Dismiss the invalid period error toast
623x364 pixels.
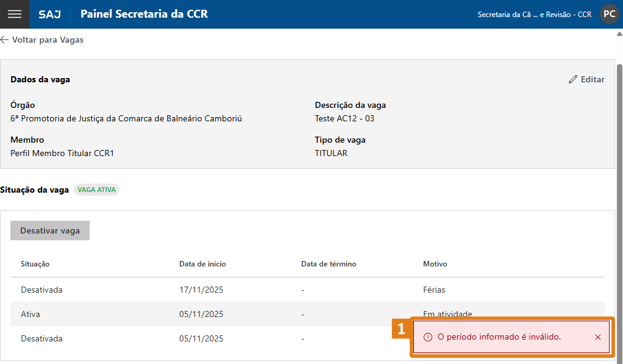tap(597, 337)
